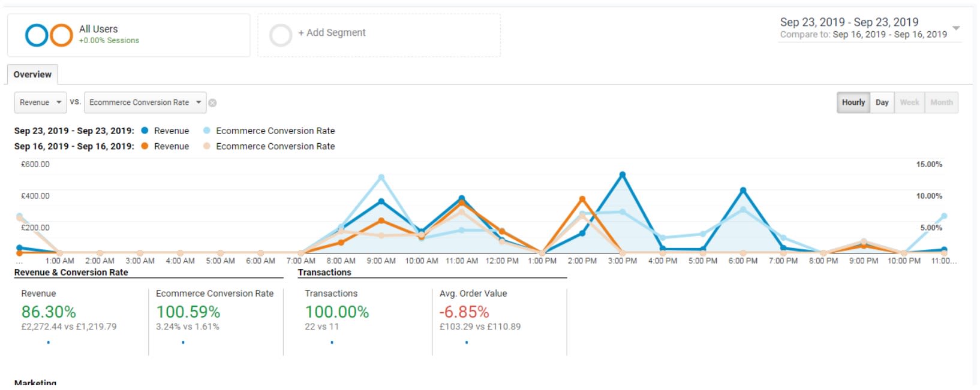Viewport: 980px width, 390px height.
Task: Click the peach Sep 16 Conversion Rate legend dot
Action: pyautogui.click(x=207, y=146)
